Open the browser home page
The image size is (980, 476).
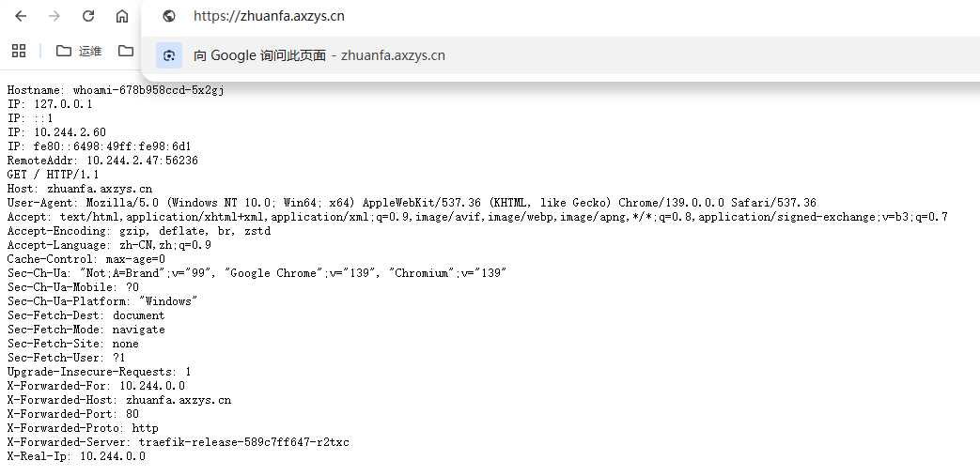(x=122, y=16)
